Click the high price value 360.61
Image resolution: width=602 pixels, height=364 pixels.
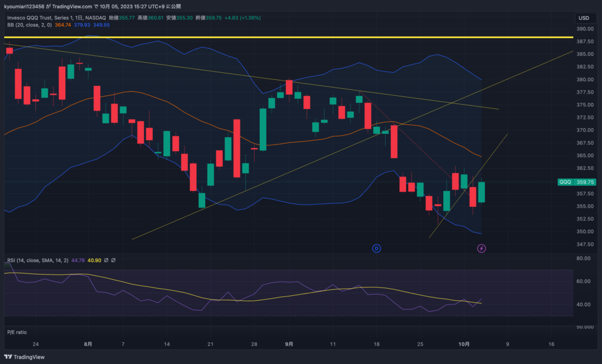click(155, 18)
